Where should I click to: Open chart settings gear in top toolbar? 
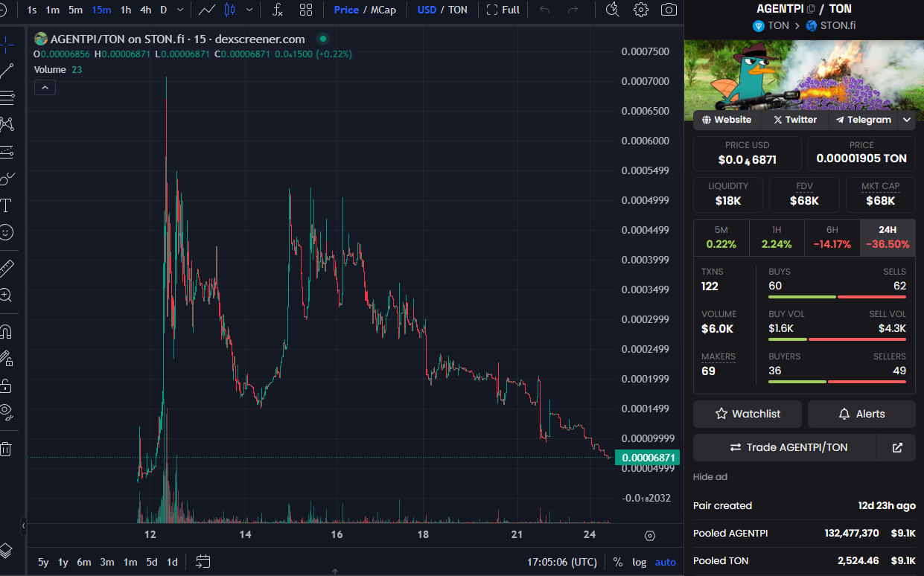[x=640, y=10]
